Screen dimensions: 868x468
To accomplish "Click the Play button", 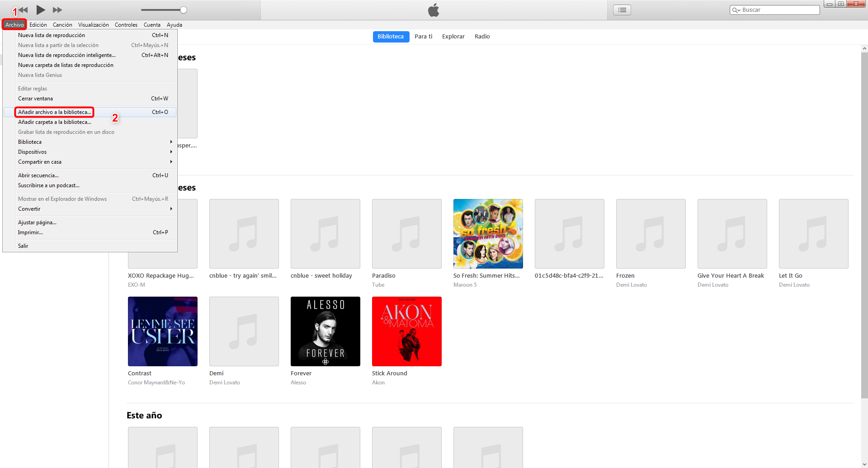I will (40, 9).
